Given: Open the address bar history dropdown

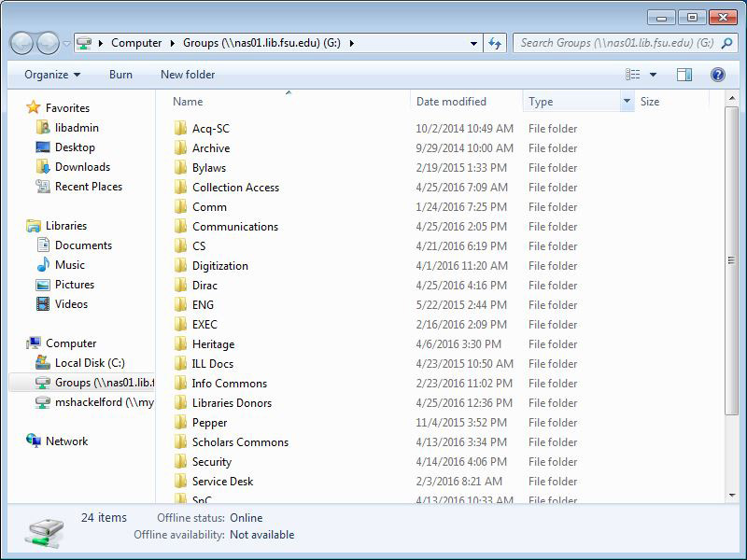Looking at the screenshot, I should click(x=473, y=43).
